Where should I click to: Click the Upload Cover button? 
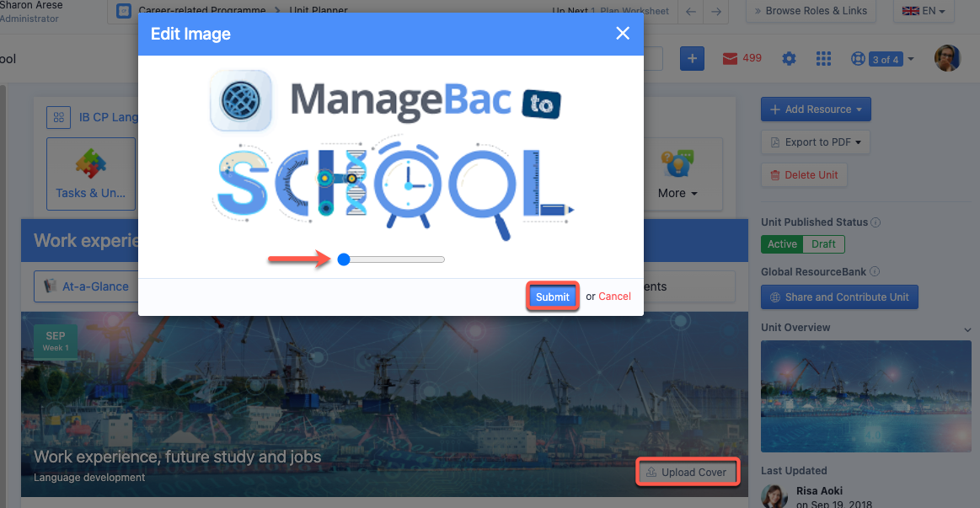(688, 473)
